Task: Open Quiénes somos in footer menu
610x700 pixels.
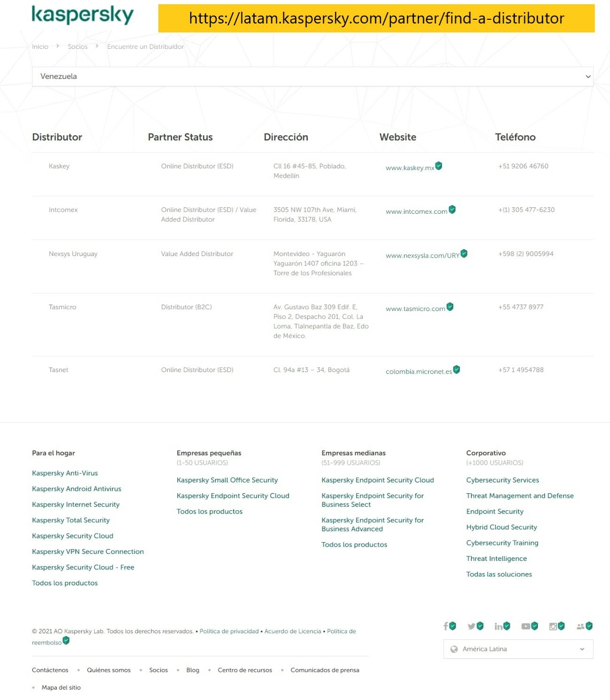Action: click(x=109, y=670)
